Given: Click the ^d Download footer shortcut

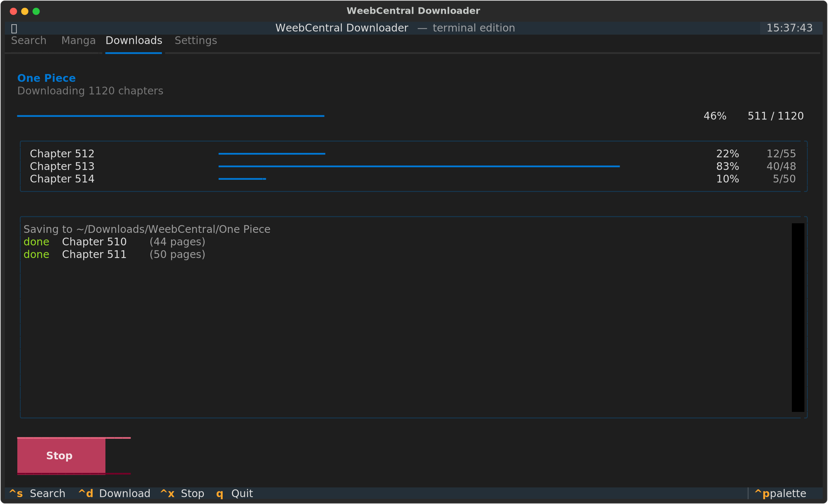Looking at the screenshot, I should 114,493.
